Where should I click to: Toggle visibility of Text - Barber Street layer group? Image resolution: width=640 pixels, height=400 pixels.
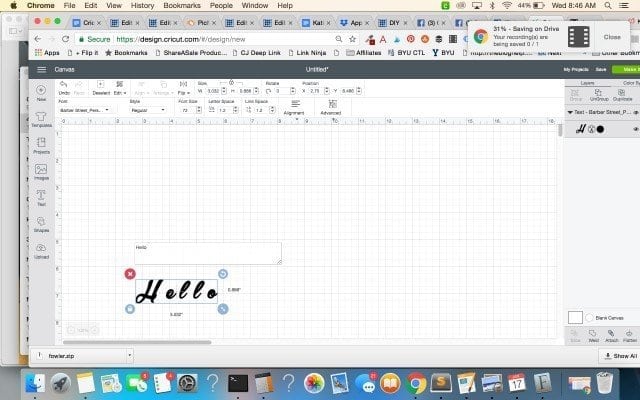(x=636, y=112)
